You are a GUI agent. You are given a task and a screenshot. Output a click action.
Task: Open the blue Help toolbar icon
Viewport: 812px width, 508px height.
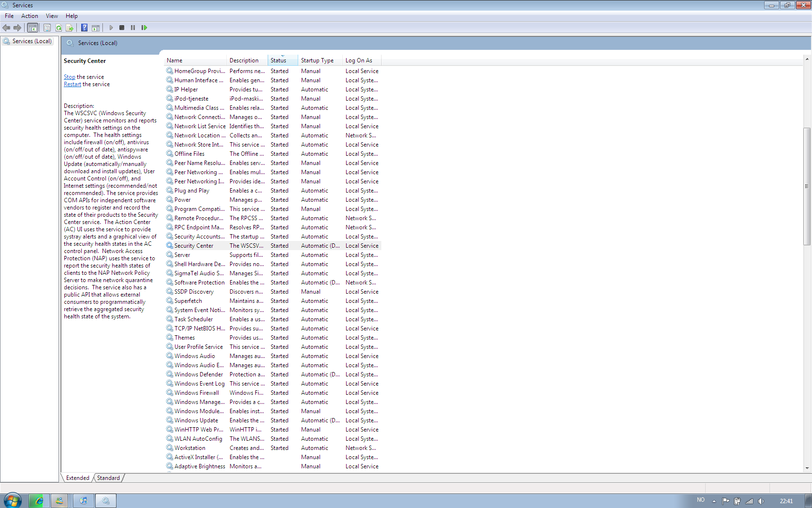[84, 28]
